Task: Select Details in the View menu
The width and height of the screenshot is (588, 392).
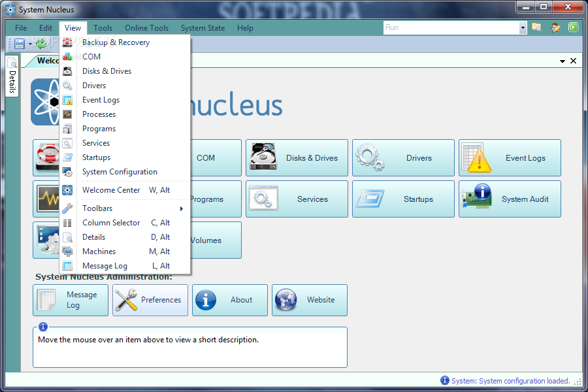Action: [x=125, y=237]
